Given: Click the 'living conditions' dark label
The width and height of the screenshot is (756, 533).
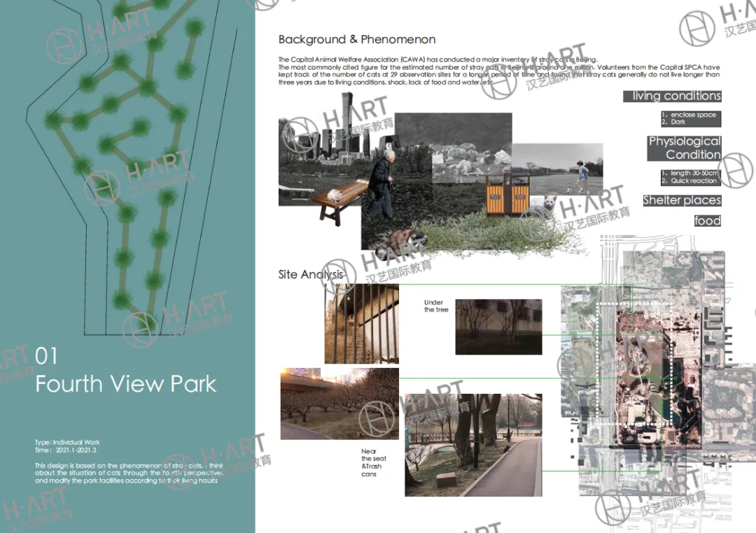Looking at the screenshot, I should click(x=672, y=97).
